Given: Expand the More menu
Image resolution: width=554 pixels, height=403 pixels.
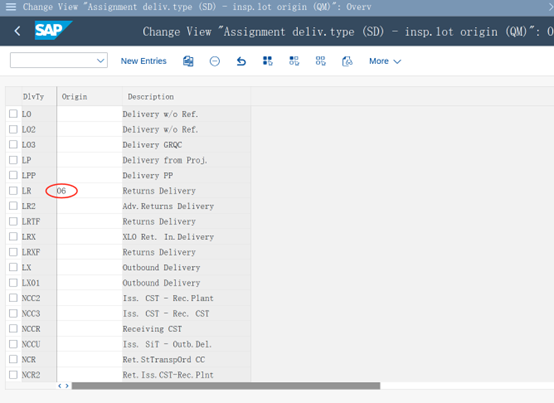Looking at the screenshot, I should tap(385, 61).
